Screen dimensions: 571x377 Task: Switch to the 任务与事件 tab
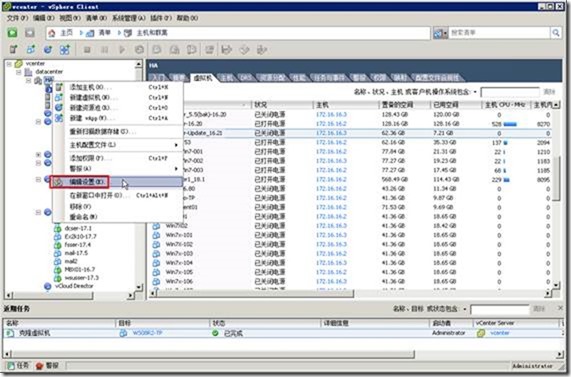pyautogui.click(x=329, y=78)
